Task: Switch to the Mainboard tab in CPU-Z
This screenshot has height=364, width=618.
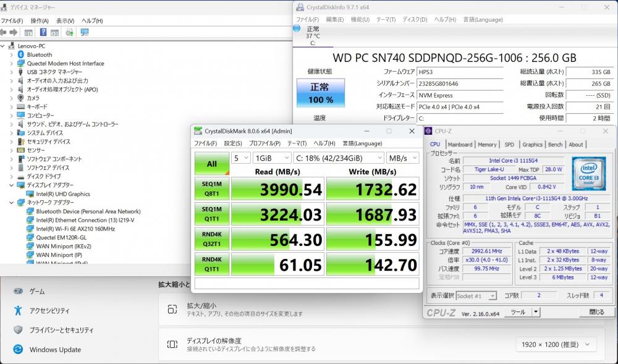Action: (x=460, y=145)
